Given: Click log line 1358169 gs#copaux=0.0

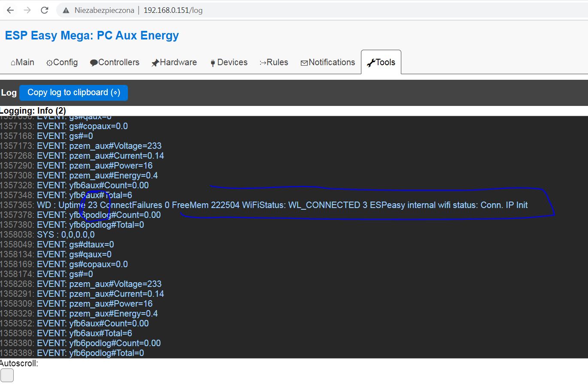Looking at the screenshot, I should tap(64, 264).
